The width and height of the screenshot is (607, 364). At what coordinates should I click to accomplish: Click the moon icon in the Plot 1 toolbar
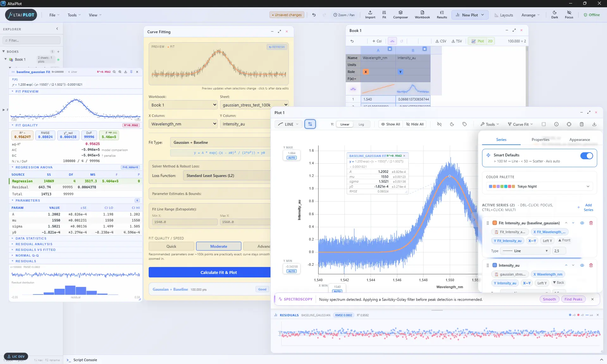[x=452, y=124]
